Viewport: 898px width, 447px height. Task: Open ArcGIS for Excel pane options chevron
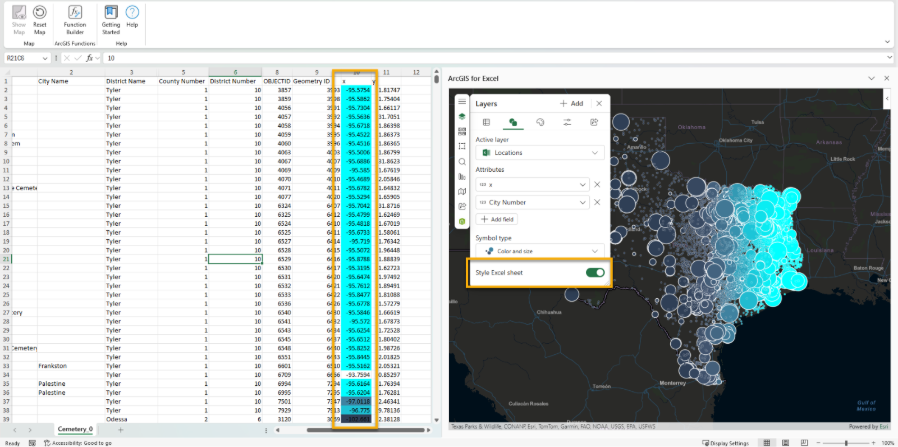click(872, 78)
